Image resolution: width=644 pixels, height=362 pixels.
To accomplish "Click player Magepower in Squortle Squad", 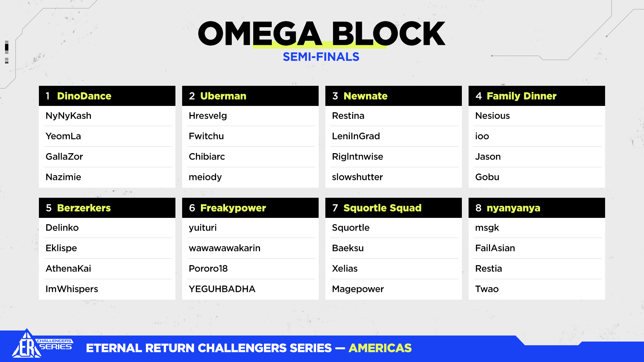I will (358, 289).
